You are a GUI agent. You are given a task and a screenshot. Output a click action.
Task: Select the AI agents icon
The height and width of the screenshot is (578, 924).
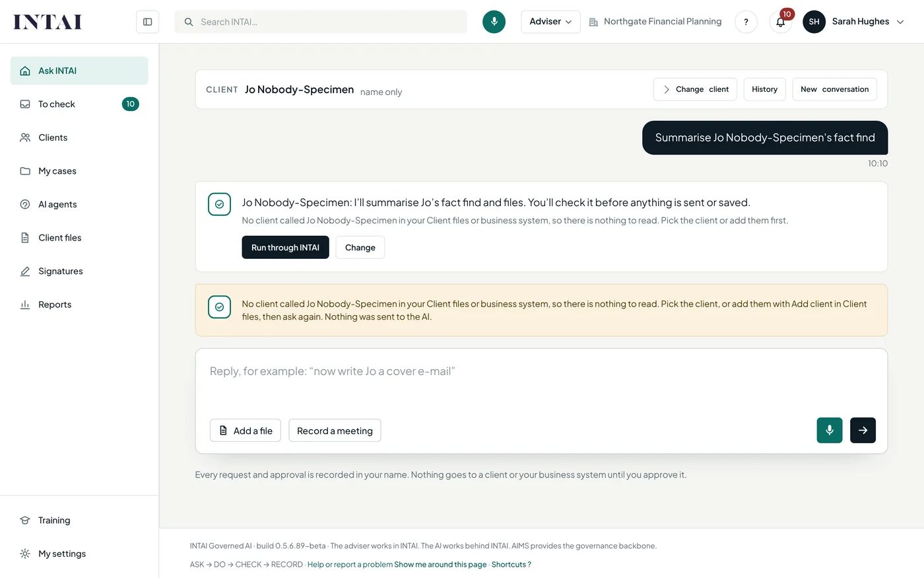tap(25, 204)
